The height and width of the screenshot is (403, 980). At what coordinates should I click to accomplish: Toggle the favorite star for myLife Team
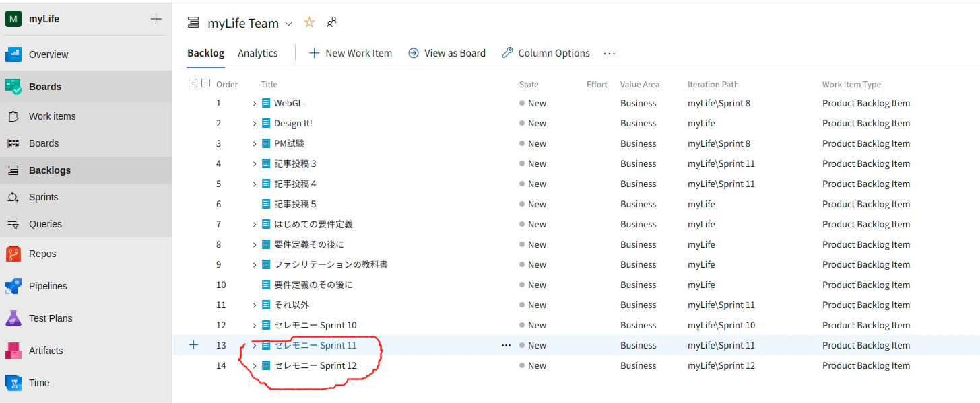click(x=309, y=22)
